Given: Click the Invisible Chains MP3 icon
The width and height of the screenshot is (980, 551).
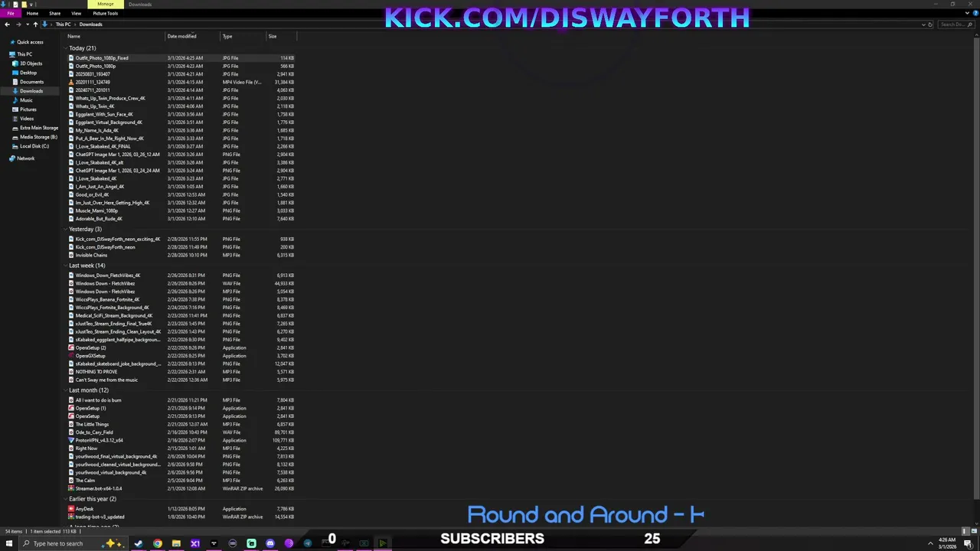Looking at the screenshot, I should click(x=71, y=255).
